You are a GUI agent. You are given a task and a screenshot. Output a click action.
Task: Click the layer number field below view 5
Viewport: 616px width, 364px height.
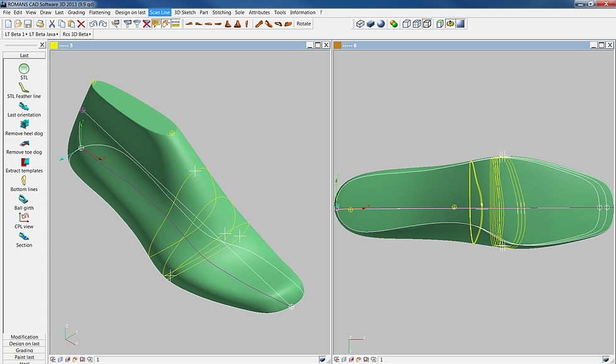click(206, 360)
